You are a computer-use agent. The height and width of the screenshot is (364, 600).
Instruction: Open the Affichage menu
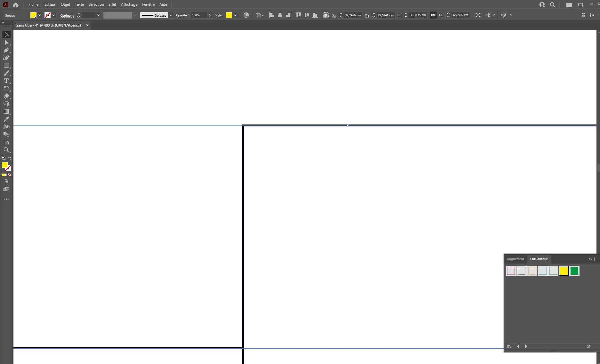click(x=129, y=4)
